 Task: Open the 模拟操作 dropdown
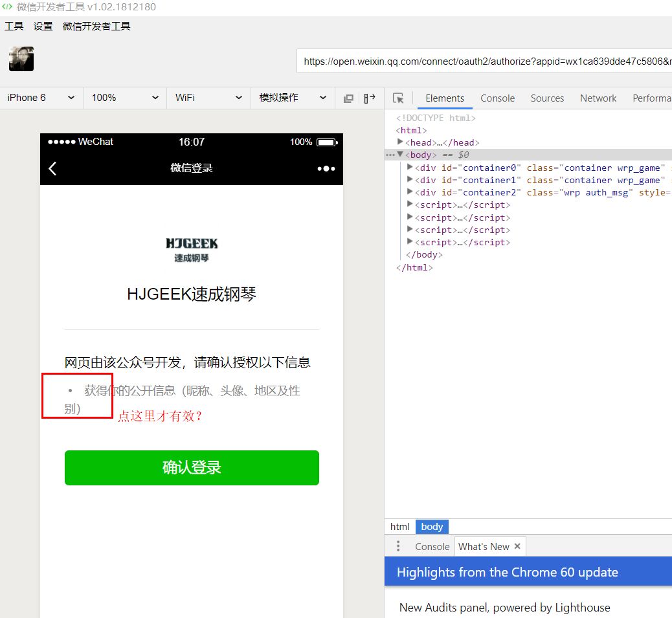(293, 98)
